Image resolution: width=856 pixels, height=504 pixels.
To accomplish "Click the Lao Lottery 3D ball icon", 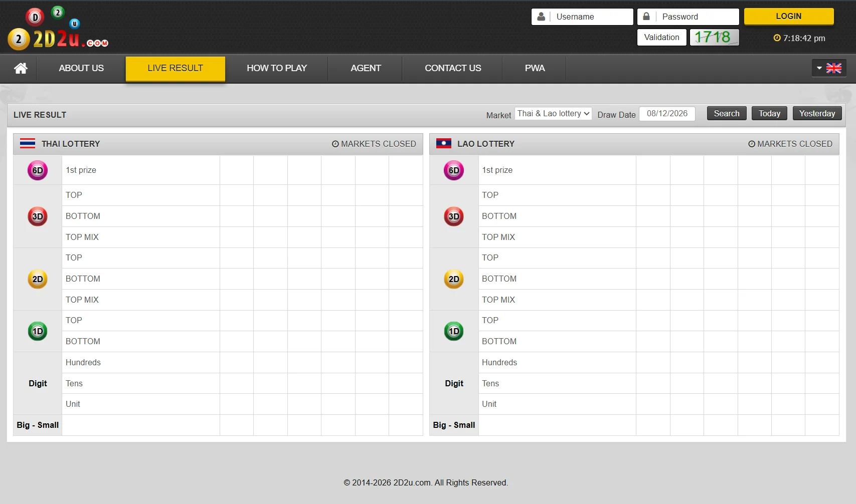I will pyautogui.click(x=454, y=216).
